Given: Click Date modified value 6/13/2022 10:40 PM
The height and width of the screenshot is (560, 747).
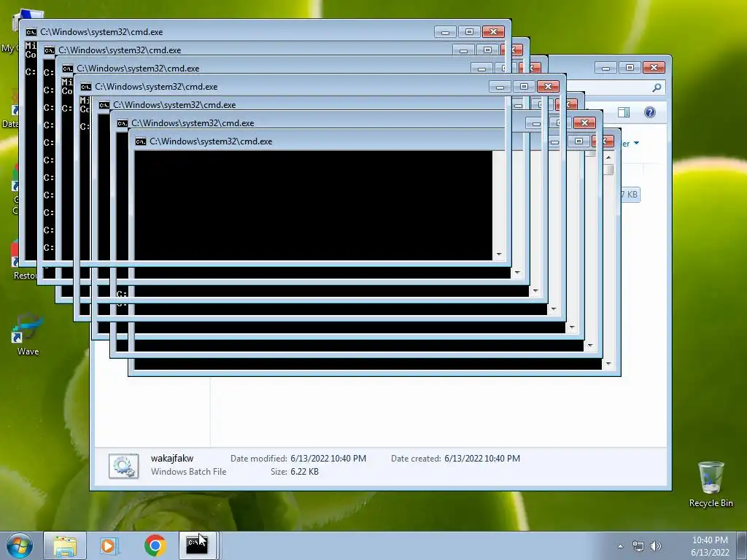Looking at the screenshot, I should (328, 459).
